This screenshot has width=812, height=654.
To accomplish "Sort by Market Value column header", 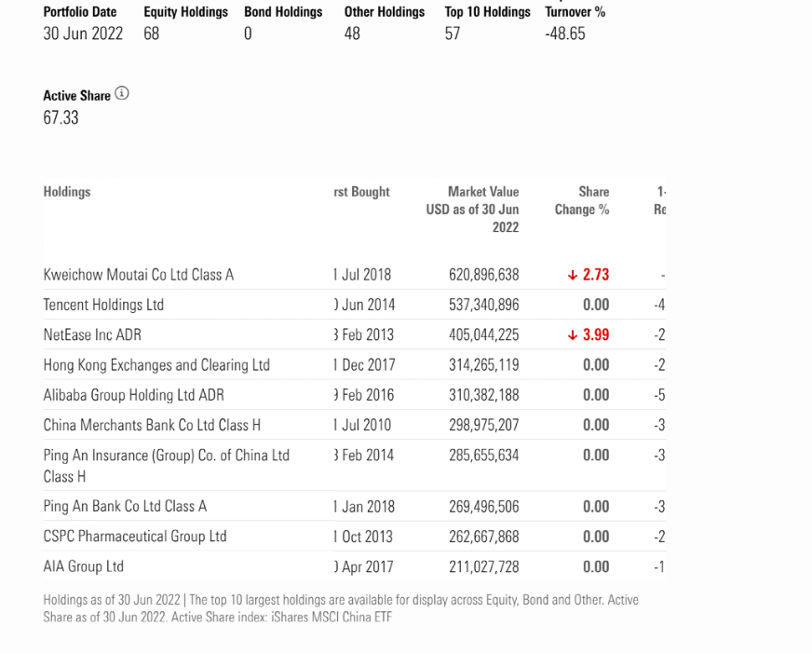I will [482, 192].
